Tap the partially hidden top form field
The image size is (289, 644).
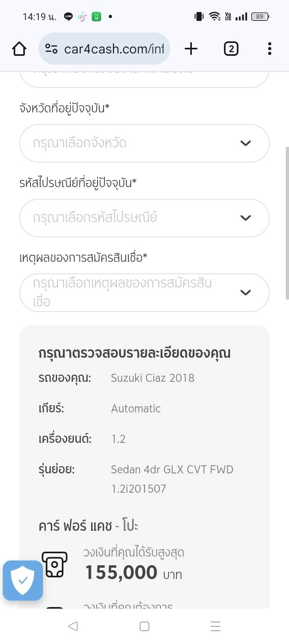144,78
